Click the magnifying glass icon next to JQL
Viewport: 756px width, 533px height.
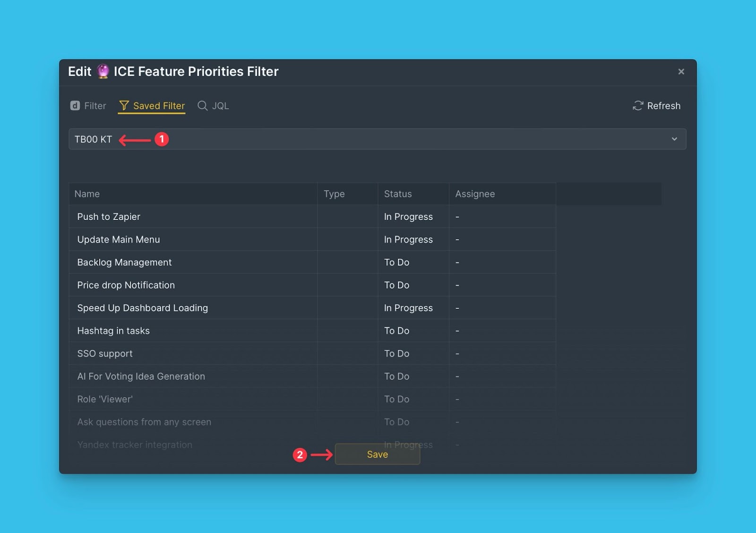tap(202, 106)
